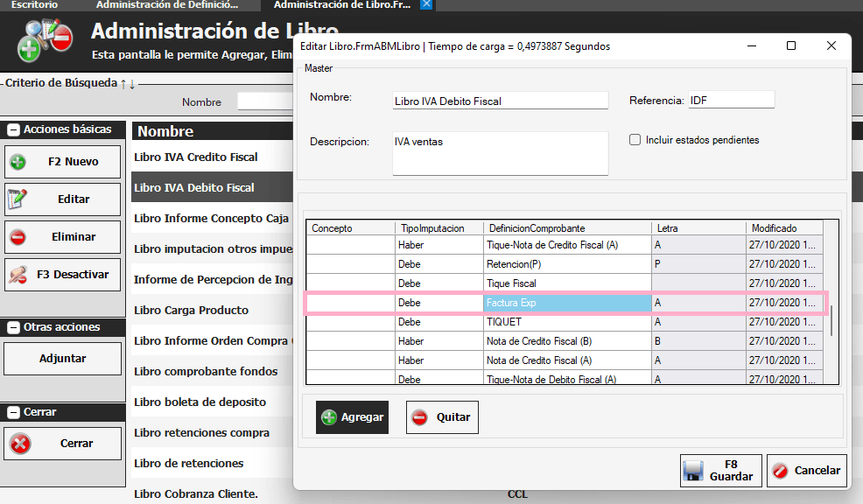The image size is (863, 504).
Task: Close the Administración de Libro tab
Action: [426, 5]
